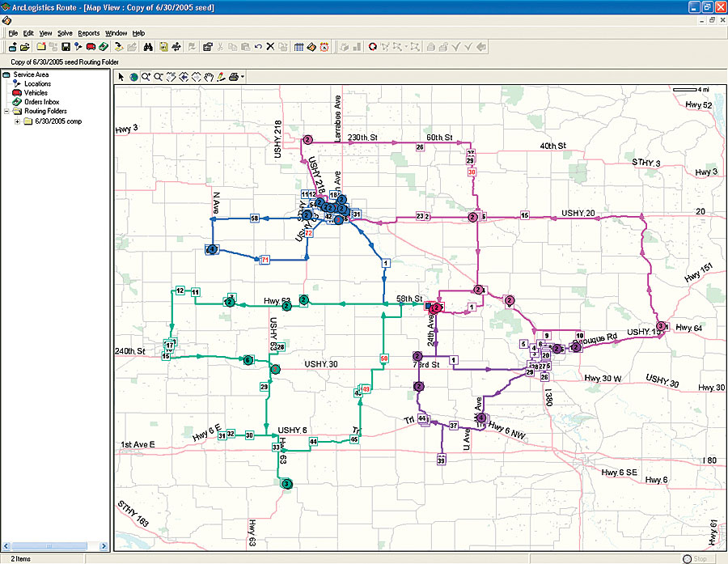Open the Help menu
This screenshot has height=564, width=728.
point(139,33)
